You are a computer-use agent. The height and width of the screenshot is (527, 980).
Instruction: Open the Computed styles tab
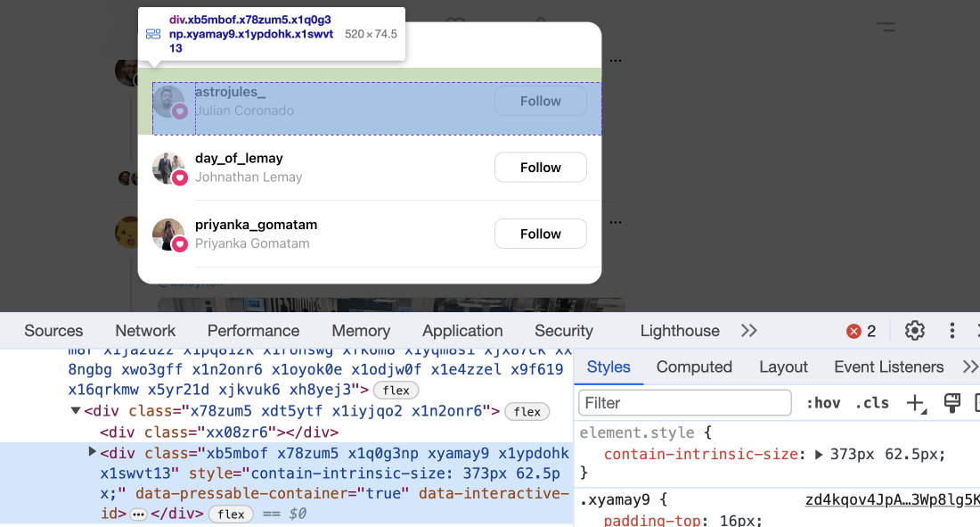(x=694, y=366)
